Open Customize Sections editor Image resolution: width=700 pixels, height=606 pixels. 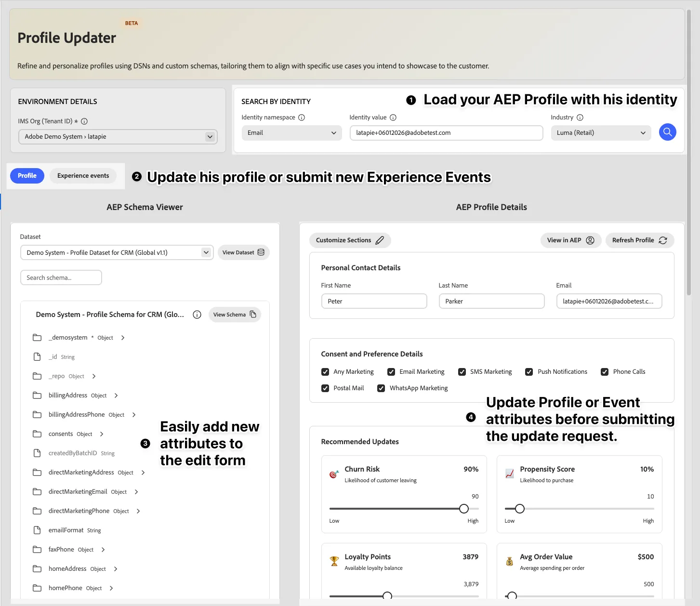click(x=350, y=240)
